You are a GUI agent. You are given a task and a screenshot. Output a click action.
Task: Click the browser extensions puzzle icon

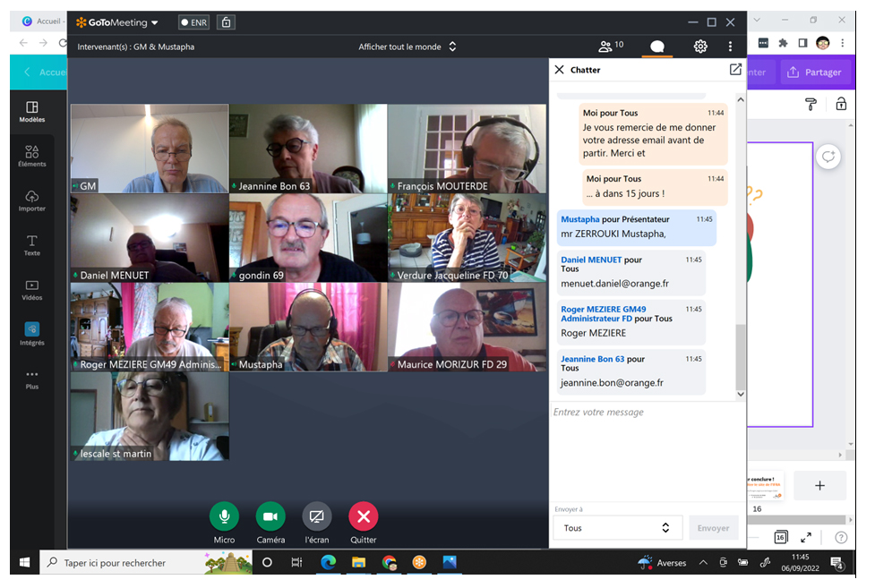(783, 43)
